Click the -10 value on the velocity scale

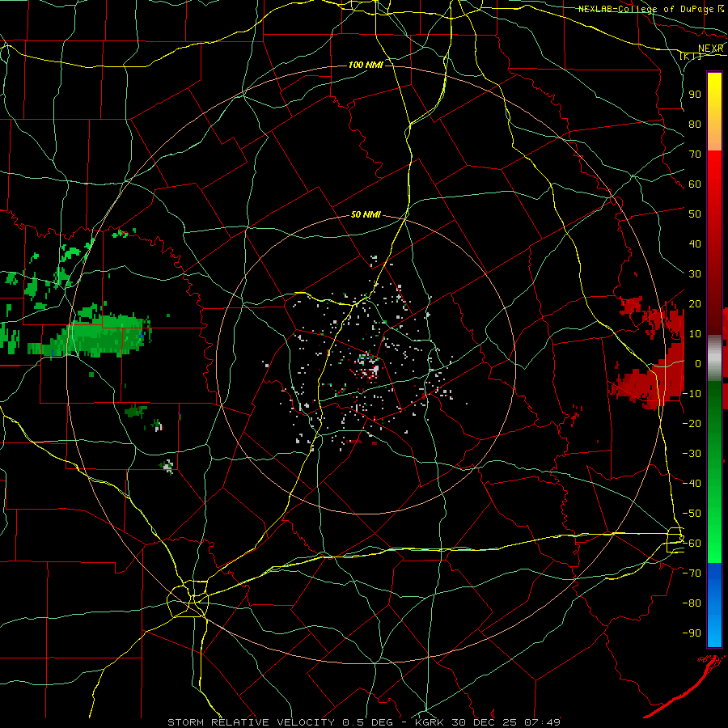[692, 394]
